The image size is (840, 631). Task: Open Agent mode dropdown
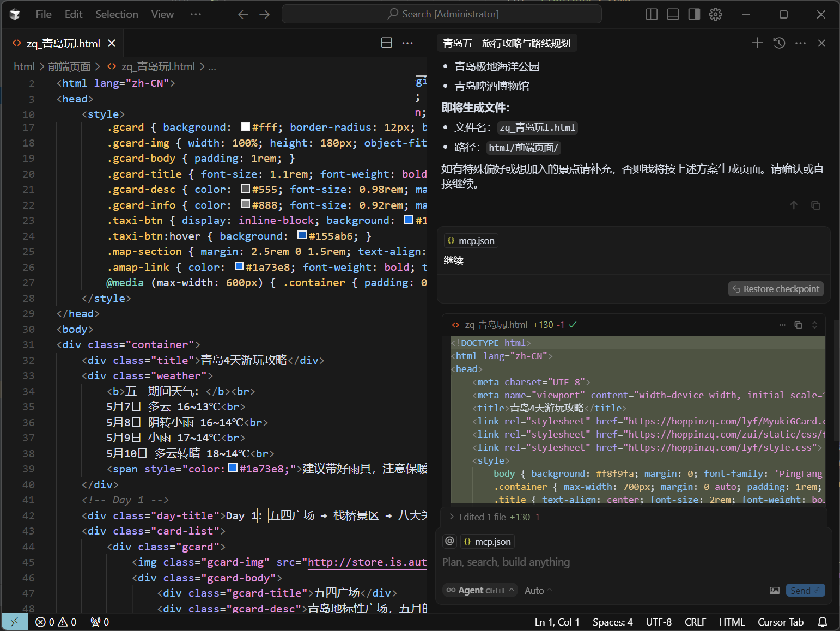point(480,591)
